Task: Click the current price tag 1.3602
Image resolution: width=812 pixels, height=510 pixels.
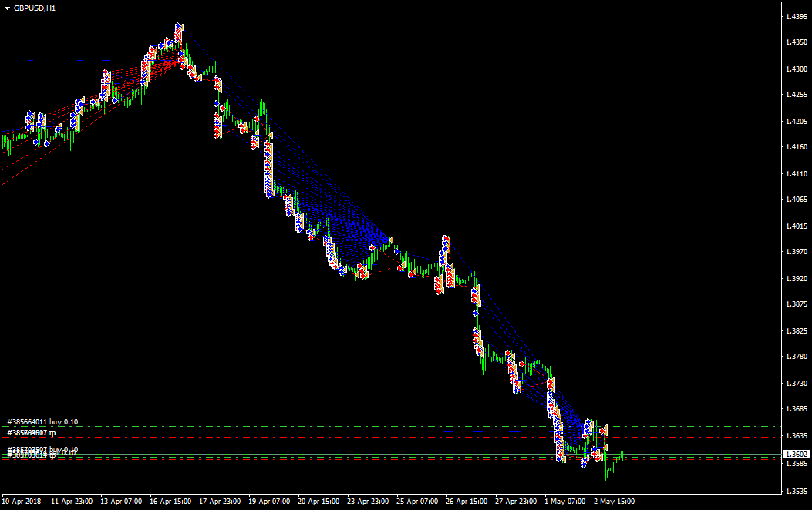Action: [796, 454]
